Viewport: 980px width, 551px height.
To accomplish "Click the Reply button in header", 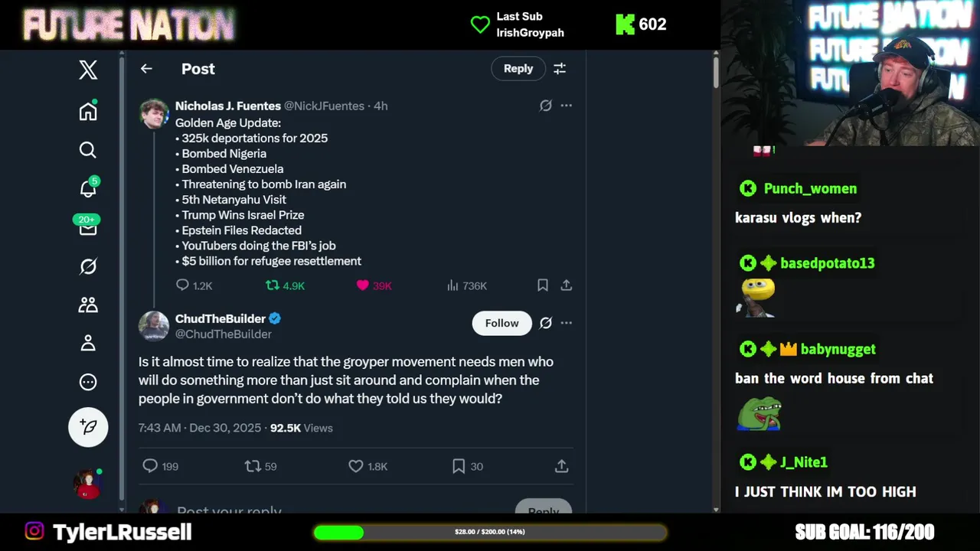I will (518, 69).
